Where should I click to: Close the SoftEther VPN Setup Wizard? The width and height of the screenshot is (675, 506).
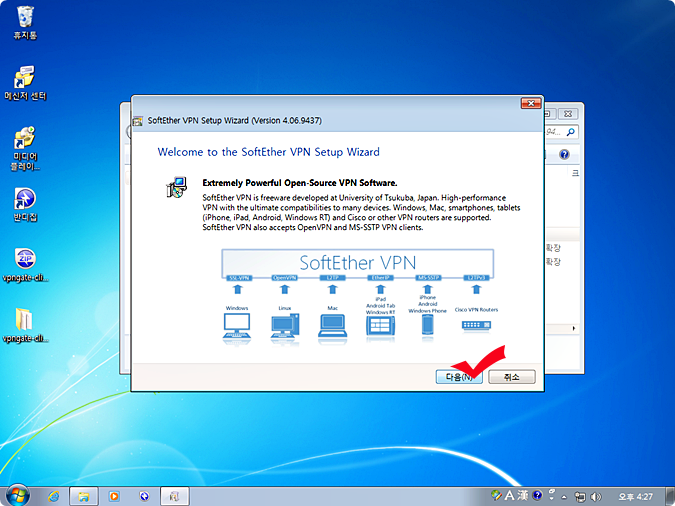[x=531, y=103]
